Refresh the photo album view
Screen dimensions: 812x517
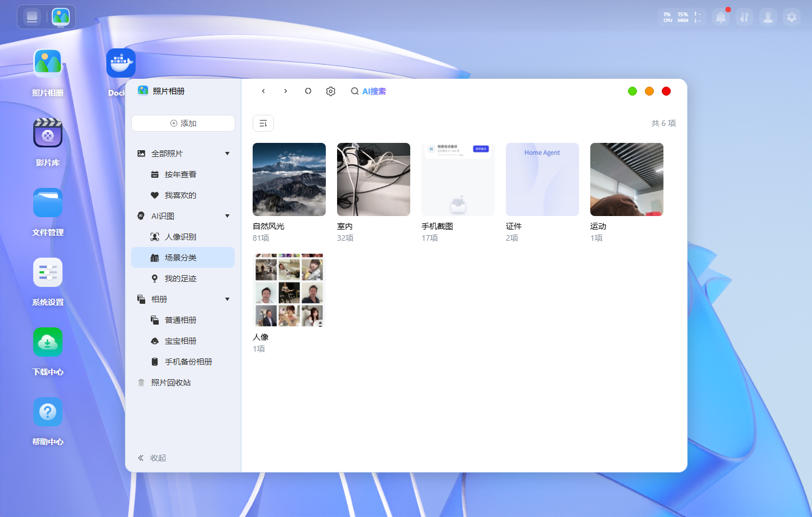[308, 91]
